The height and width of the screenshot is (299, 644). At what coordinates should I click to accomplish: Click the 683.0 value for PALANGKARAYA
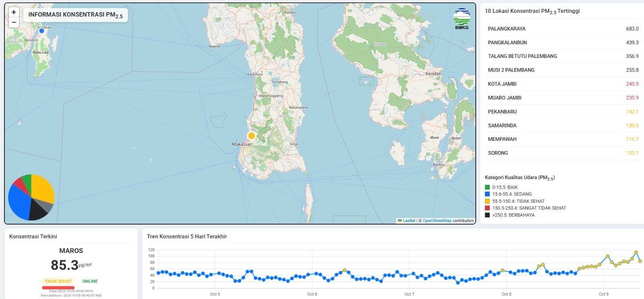632,29
